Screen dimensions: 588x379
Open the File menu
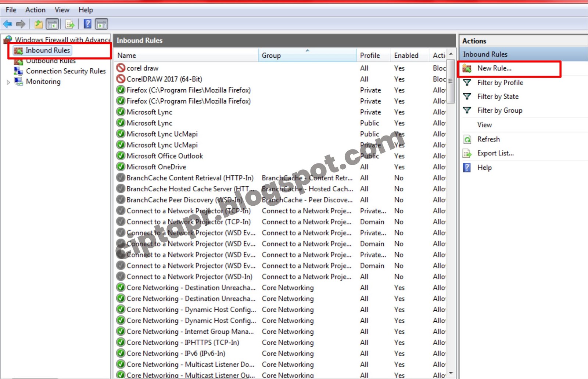click(x=11, y=10)
